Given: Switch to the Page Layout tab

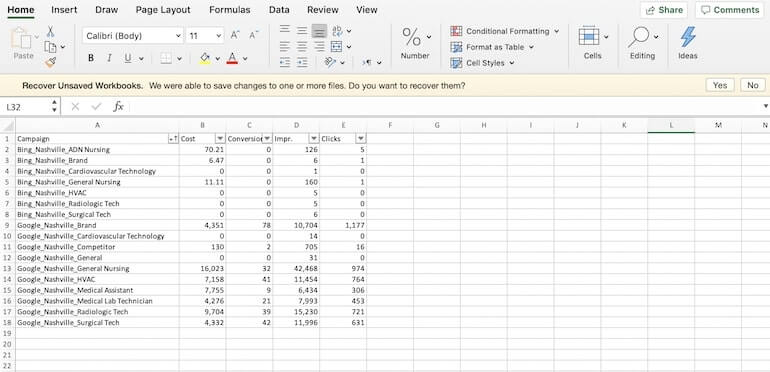Looking at the screenshot, I should [163, 10].
